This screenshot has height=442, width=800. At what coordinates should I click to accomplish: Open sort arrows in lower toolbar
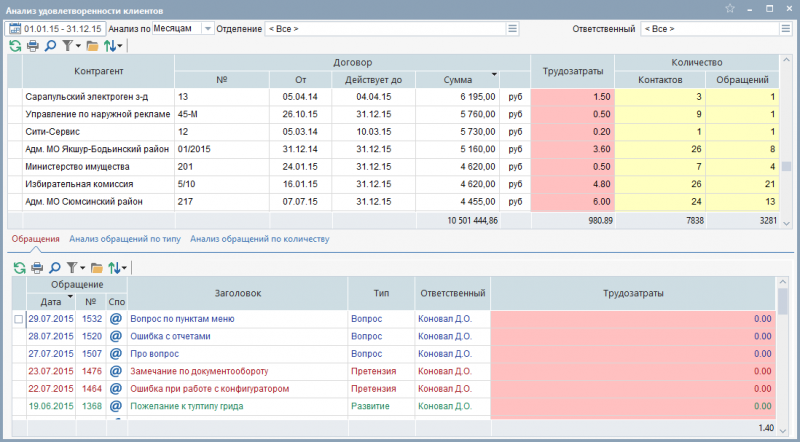pyautogui.click(x=114, y=267)
